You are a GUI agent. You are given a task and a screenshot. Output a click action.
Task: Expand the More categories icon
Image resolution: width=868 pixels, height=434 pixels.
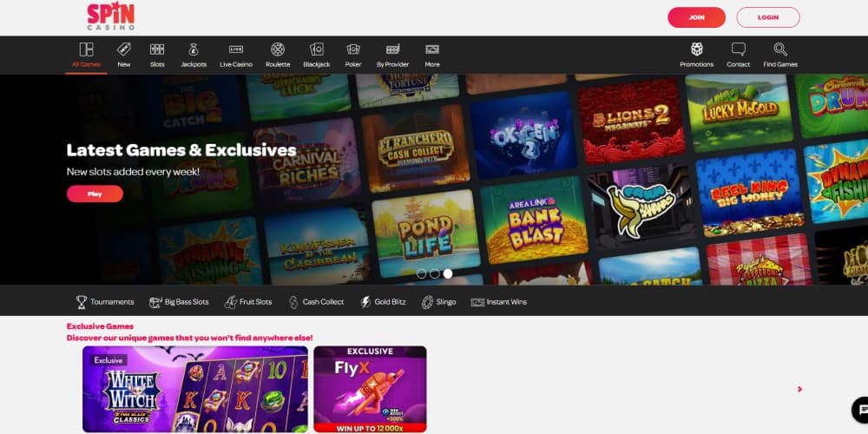(432, 49)
